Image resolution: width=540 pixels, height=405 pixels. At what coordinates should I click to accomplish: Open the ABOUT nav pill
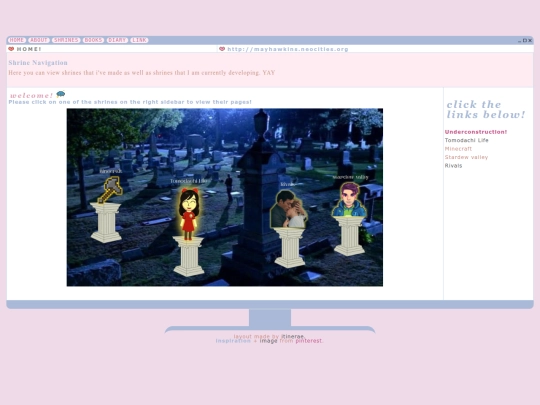pos(39,40)
